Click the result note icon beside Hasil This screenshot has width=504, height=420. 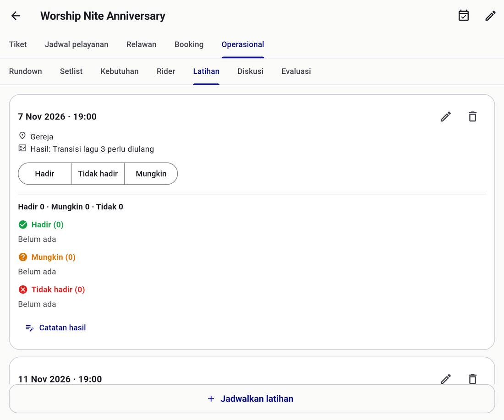(x=22, y=148)
